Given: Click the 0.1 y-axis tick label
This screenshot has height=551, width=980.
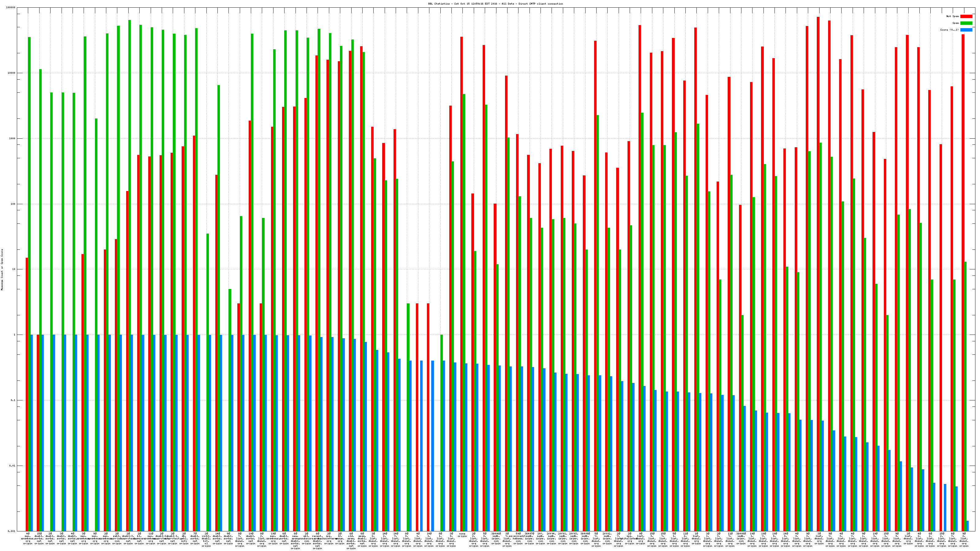Looking at the screenshot, I should [x=13, y=400].
